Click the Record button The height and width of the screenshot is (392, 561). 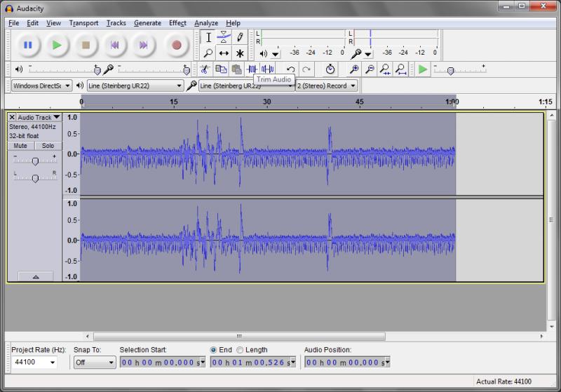177,45
